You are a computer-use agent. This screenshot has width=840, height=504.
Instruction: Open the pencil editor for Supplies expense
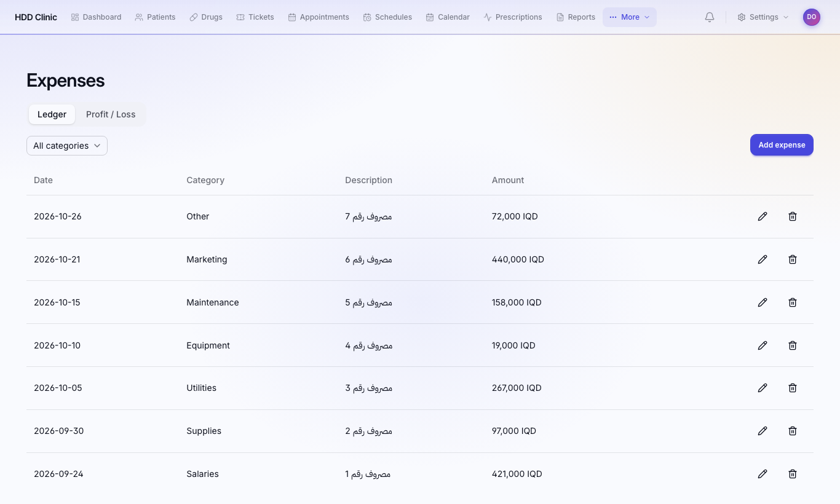click(763, 431)
